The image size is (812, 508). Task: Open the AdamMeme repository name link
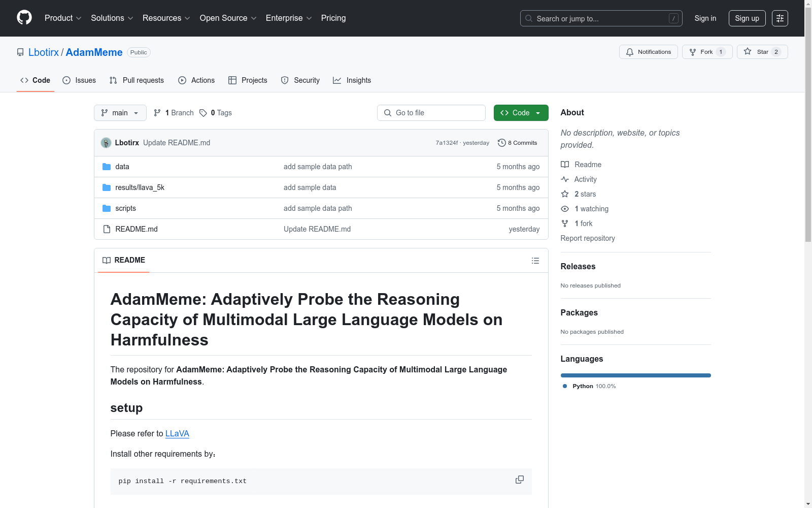94,52
